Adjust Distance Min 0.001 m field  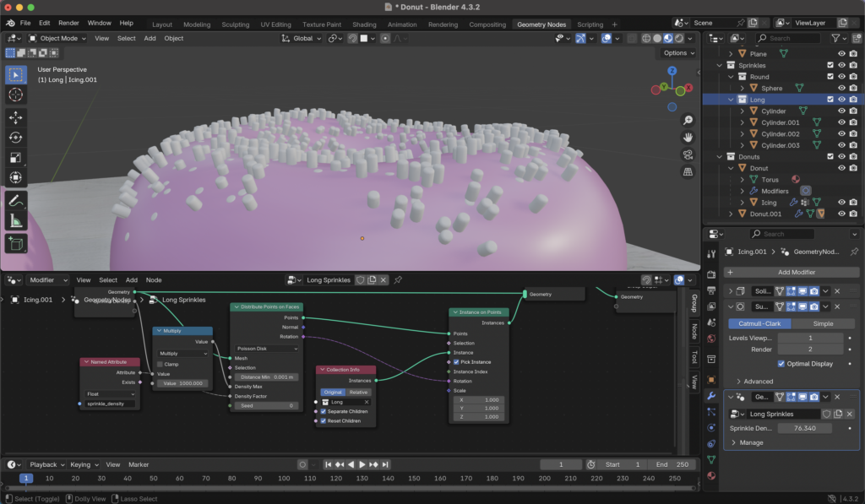coord(267,377)
